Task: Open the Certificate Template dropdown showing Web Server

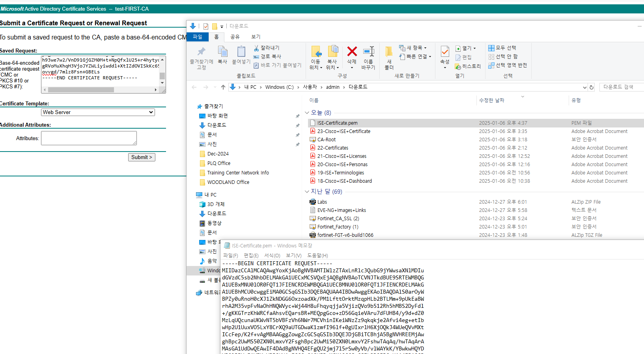Action: click(98, 112)
